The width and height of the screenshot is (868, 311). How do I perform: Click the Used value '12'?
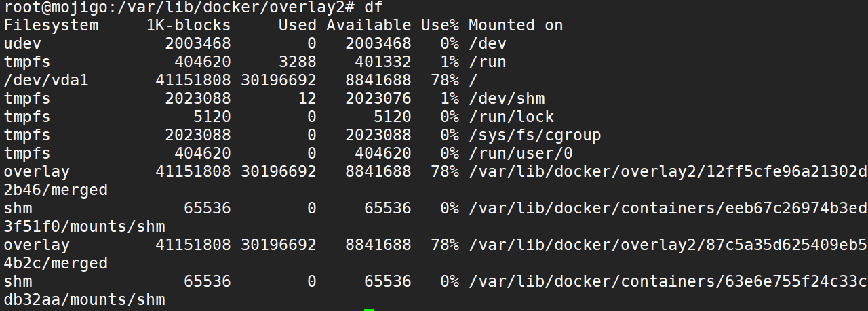[307, 99]
